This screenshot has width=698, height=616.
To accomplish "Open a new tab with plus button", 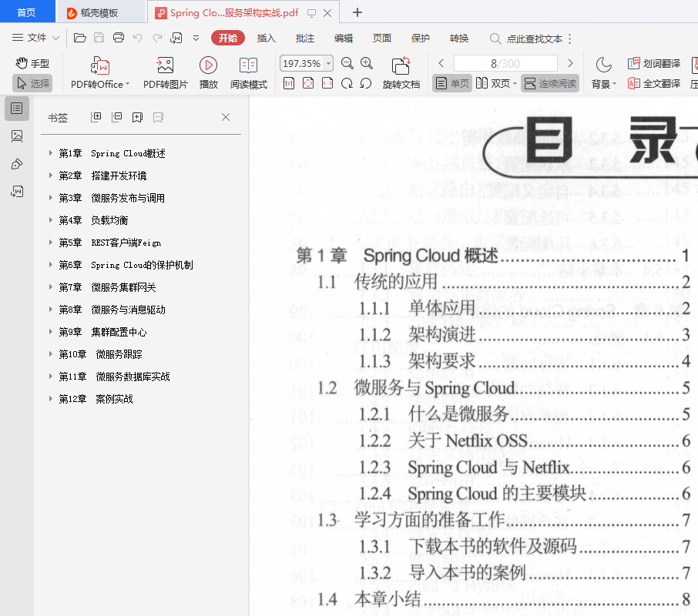I will pyautogui.click(x=357, y=12).
